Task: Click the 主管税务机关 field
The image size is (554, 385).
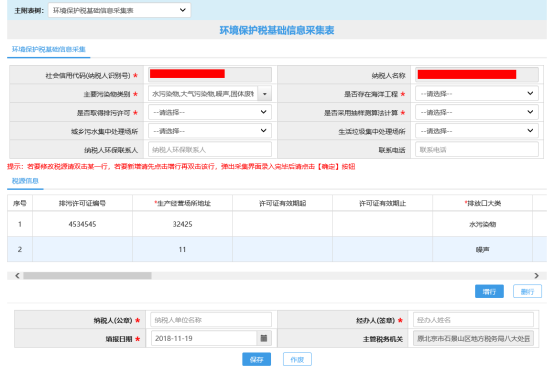Action: pos(473,338)
